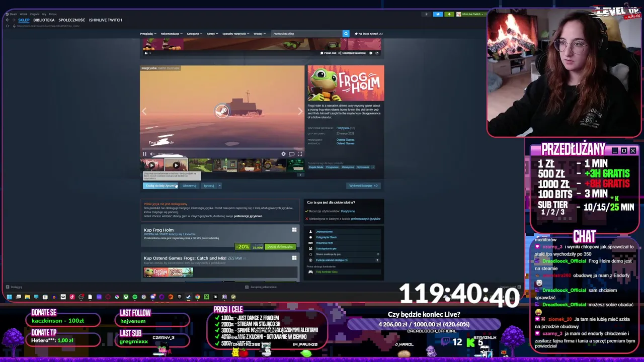
Task: Open Sposoby rozgrywki dropdown
Action: click(x=236, y=34)
